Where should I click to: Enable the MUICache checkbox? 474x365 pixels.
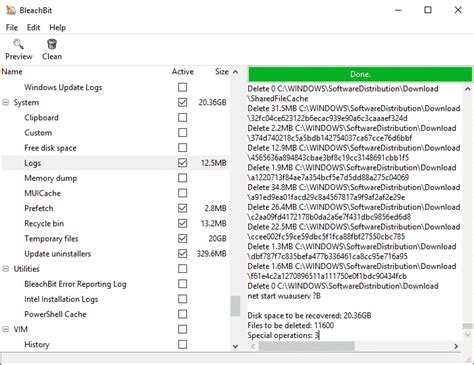click(x=182, y=193)
